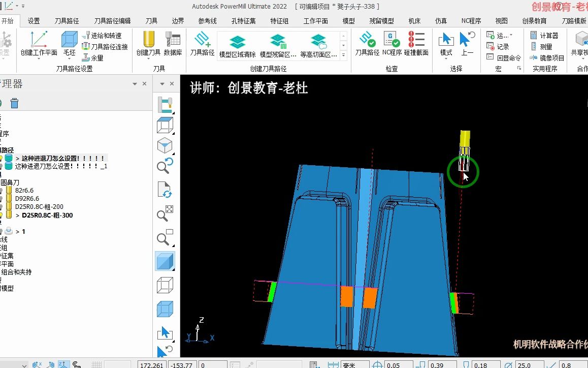Select the 创建刀具 (Create Tool) icon
The height and width of the screenshot is (368, 588).
tap(148, 43)
